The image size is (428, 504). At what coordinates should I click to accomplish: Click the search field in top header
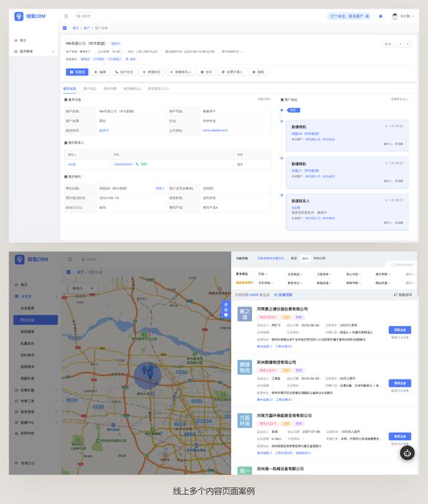point(84,16)
